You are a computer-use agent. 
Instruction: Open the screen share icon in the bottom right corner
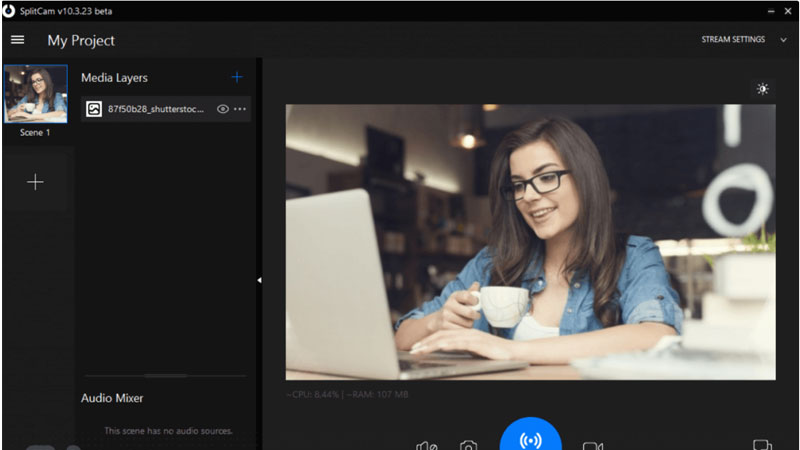762,445
